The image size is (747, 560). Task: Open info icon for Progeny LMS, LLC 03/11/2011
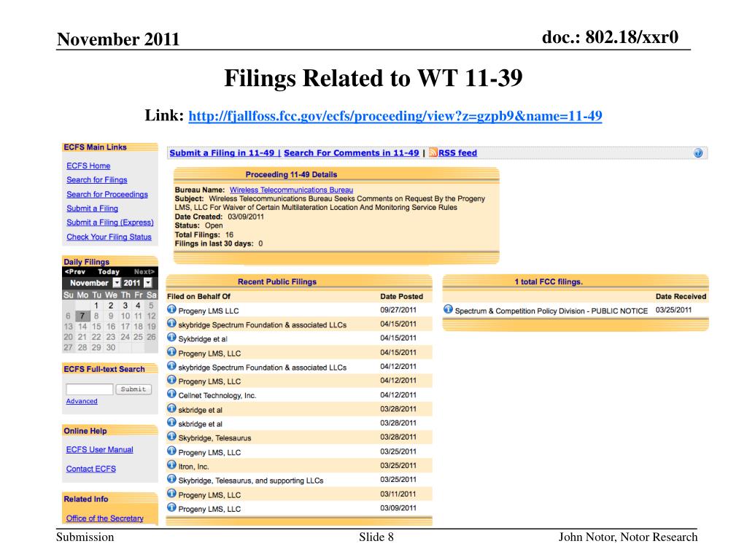point(171,494)
